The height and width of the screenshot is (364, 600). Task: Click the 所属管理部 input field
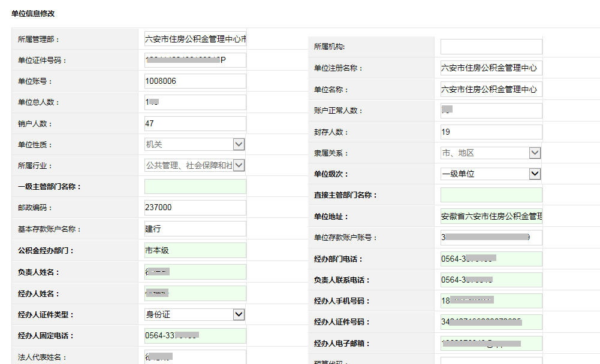[195, 40]
